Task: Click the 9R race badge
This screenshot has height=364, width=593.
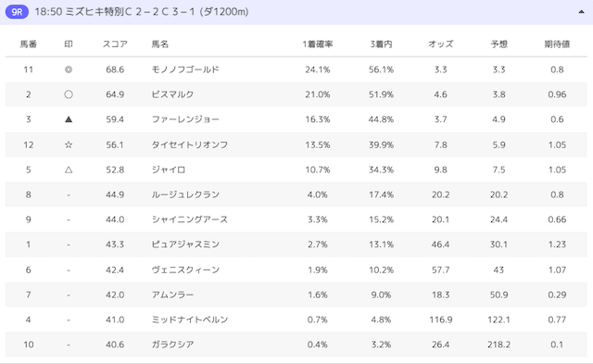Action: coord(17,12)
